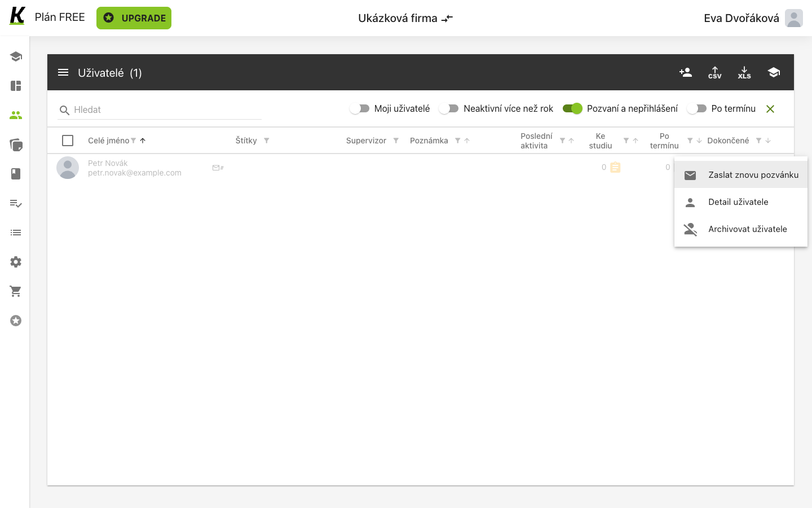Image resolution: width=812 pixels, height=508 pixels.
Task: Open the filter for Poslední aktivita column
Action: pos(562,141)
